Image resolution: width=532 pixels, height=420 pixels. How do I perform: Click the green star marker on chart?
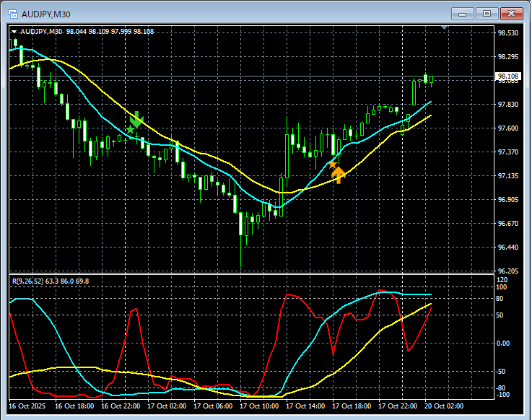131,130
